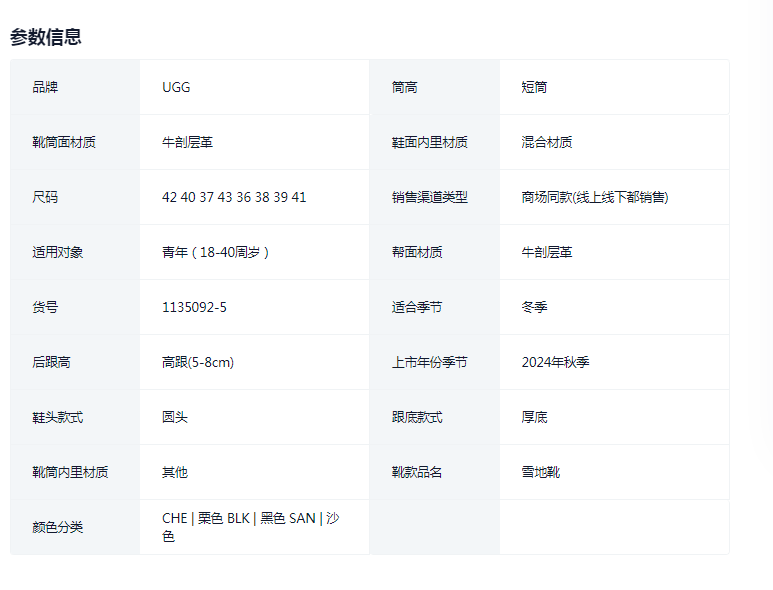773x590 pixels.
Task: Click the 商场同款(线上线下都销售) value
Action: click(x=595, y=197)
